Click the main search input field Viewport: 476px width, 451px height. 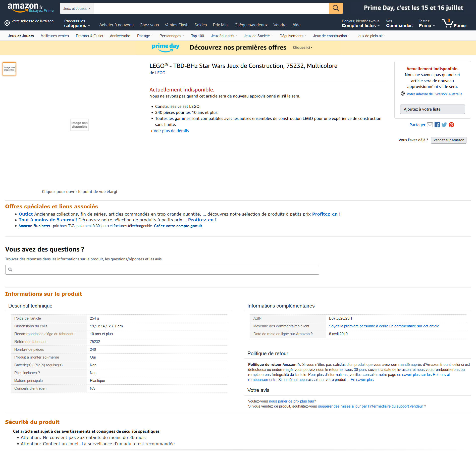pyautogui.click(x=211, y=9)
